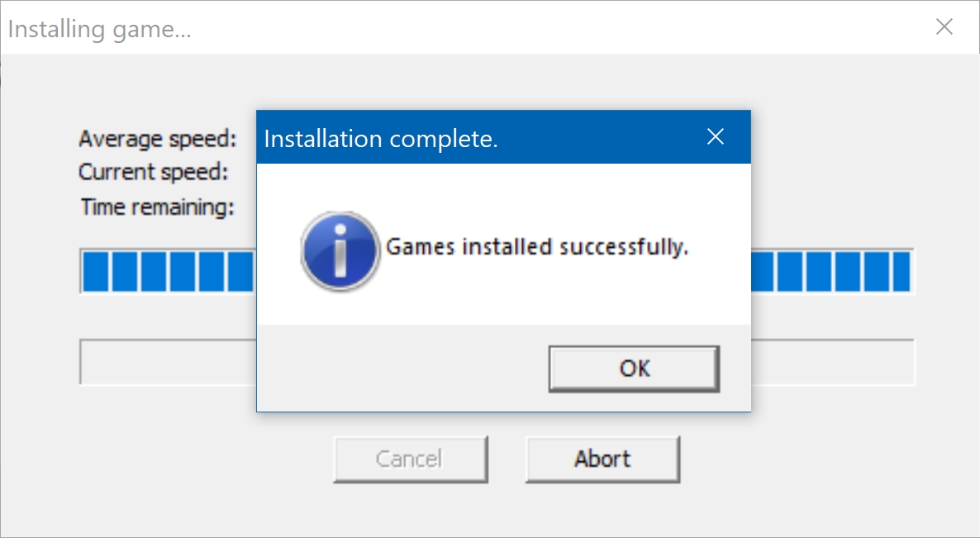The height and width of the screenshot is (538, 980).
Task: Click the blue information icon
Action: point(340,250)
